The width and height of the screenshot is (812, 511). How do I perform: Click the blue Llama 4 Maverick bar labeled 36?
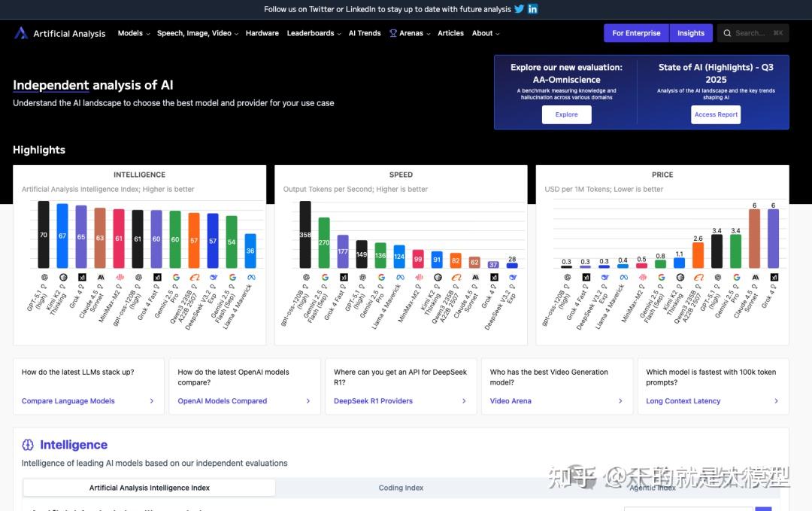click(x=250, y=251)
